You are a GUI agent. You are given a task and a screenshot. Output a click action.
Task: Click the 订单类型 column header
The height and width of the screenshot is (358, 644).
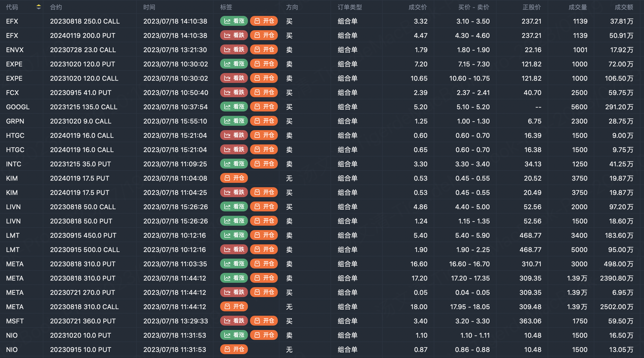(349, 7)
